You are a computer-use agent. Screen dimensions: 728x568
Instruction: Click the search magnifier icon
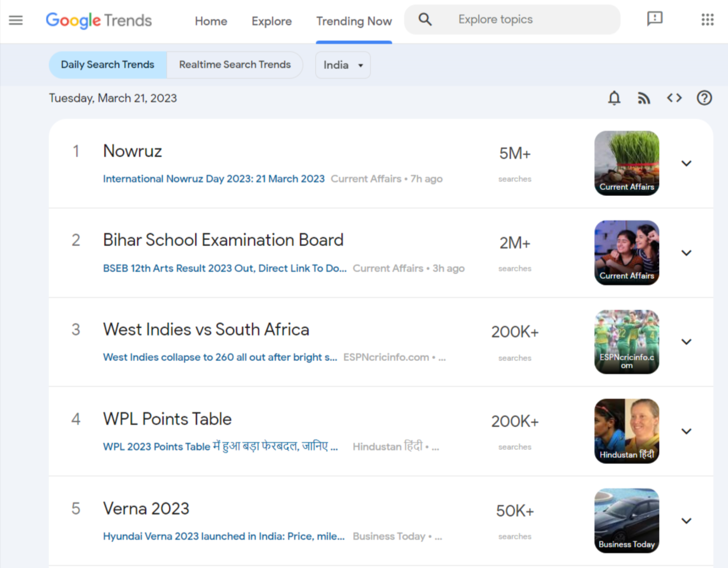(425, 20)
